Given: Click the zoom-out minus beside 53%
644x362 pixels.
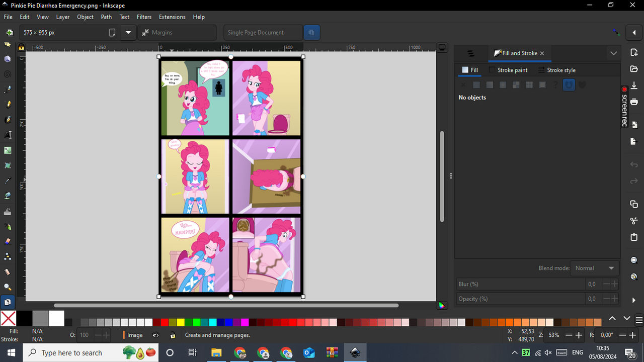Looking at the screenshot, I should [x=569, y=335].
